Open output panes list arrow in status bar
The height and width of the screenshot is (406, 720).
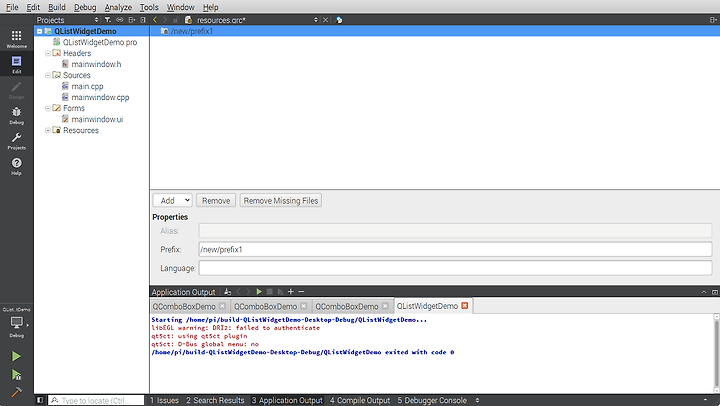tap(477, 400)
